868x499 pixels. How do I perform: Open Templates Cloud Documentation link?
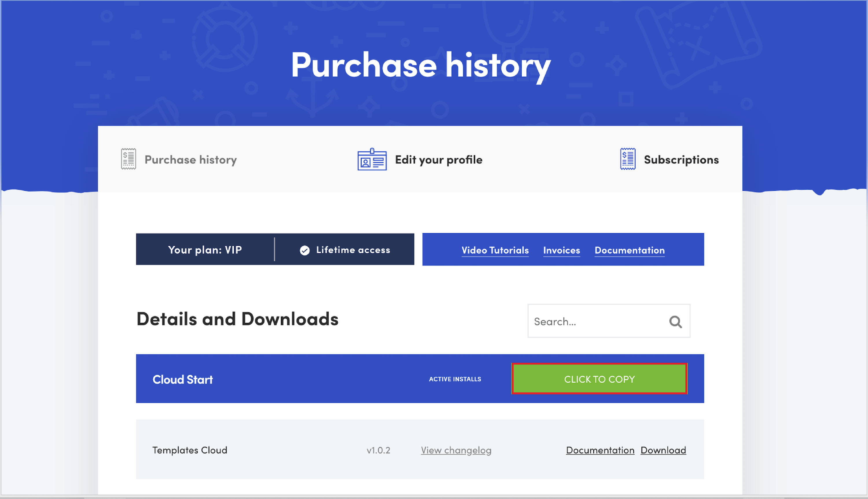pos(600,450)
